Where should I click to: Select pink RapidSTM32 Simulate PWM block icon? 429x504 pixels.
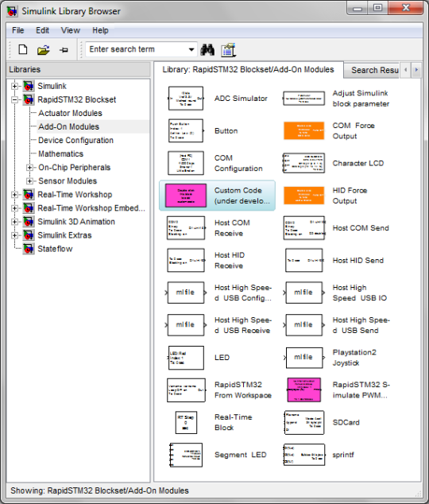[x=303, y=390]
